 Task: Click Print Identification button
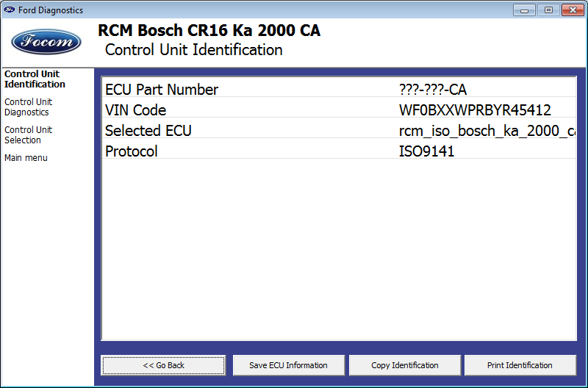(x=520, y=365)
